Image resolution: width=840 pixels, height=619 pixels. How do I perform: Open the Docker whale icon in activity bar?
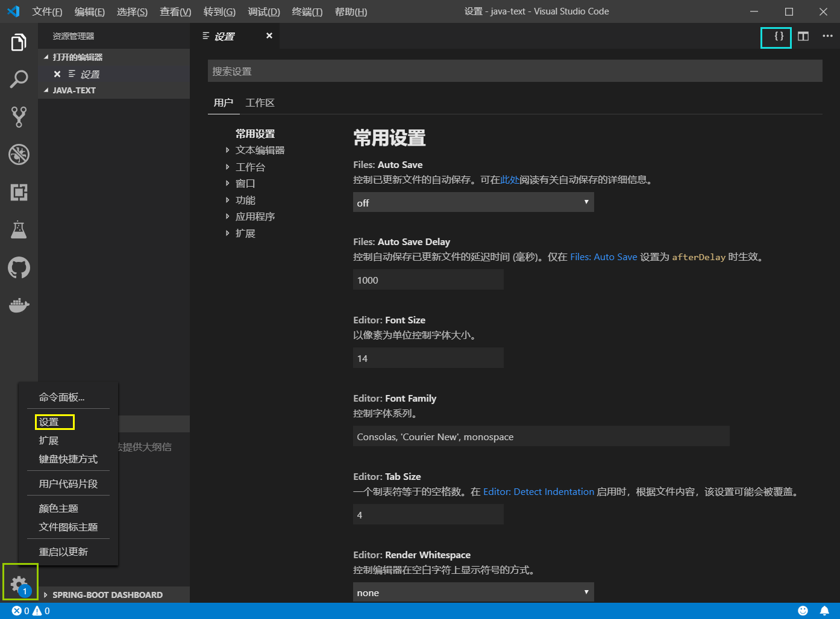pos(19,305)
